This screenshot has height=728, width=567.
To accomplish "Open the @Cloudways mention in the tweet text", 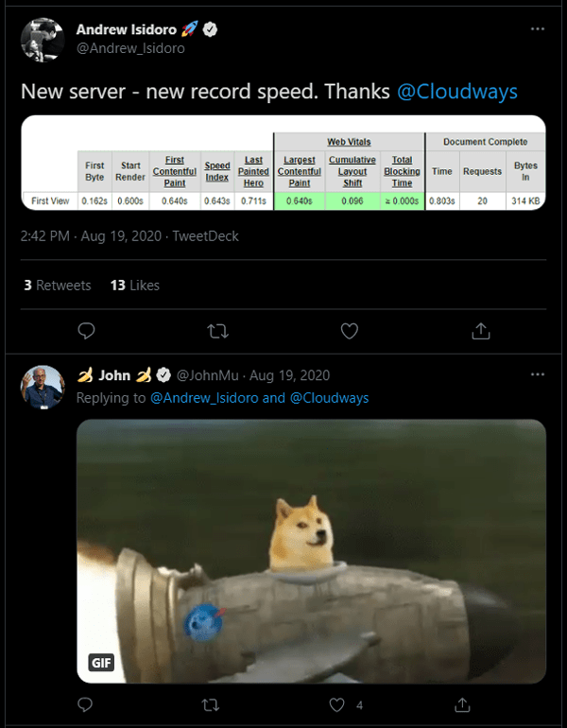I will (x=458, y=92).
